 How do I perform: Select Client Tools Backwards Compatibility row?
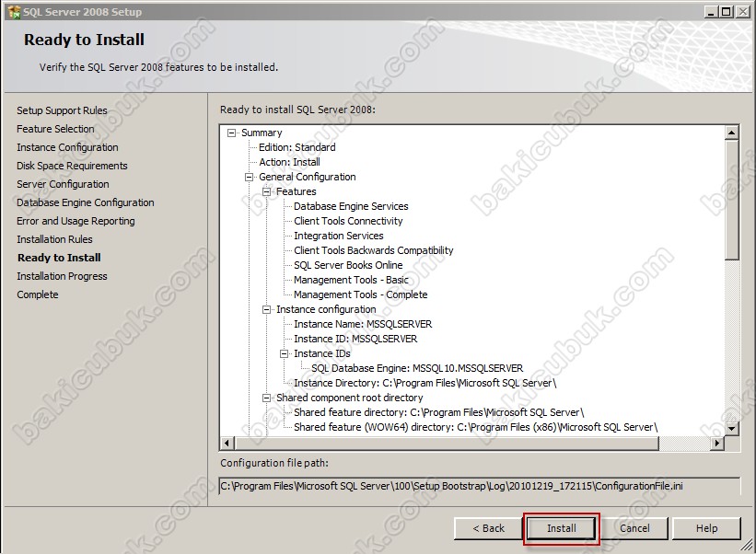[x=374, y=250]
